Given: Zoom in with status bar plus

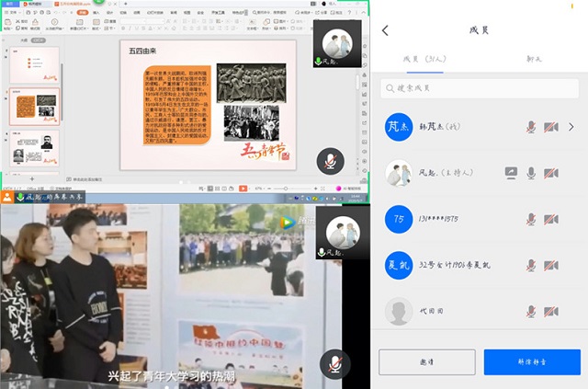Looking at the screenshot, I should (315, 189).
